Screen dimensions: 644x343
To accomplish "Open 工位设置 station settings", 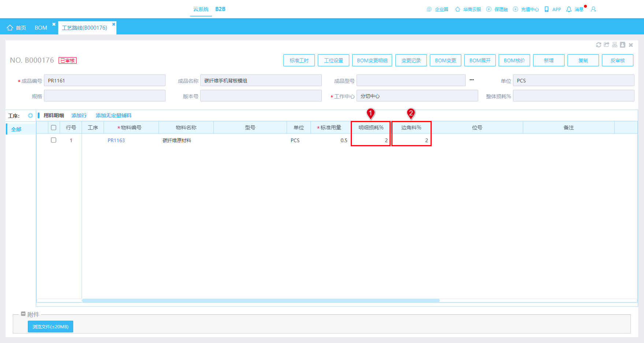I will tap(334, 60).
